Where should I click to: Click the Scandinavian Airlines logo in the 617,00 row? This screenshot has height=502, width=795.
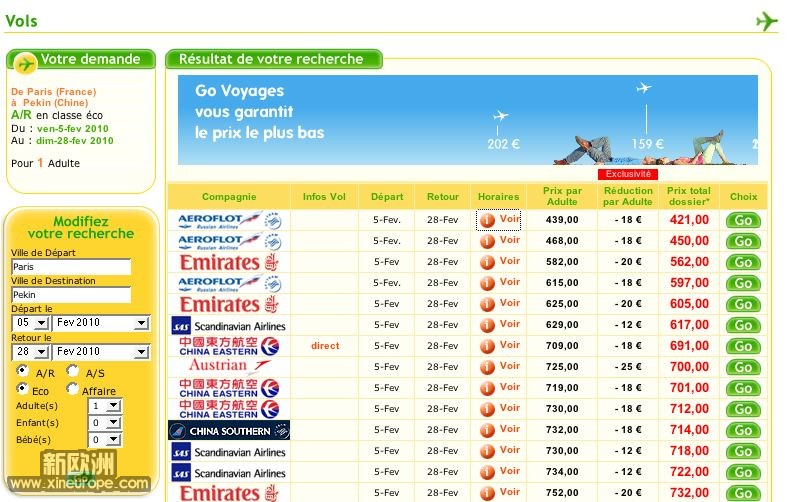(229, 326)
